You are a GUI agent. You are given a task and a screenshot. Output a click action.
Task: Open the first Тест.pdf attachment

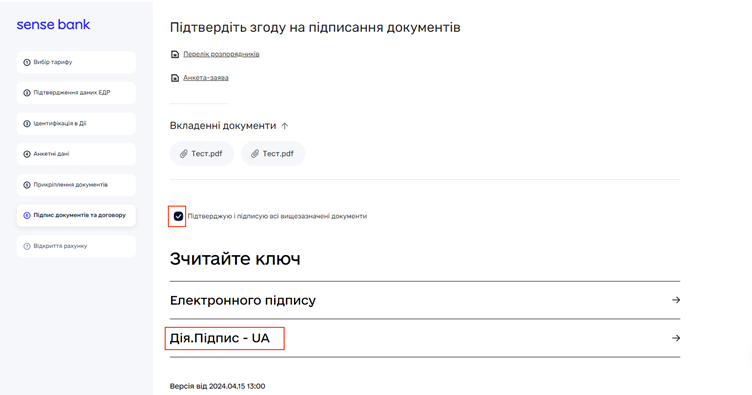[x=202, y=153]
